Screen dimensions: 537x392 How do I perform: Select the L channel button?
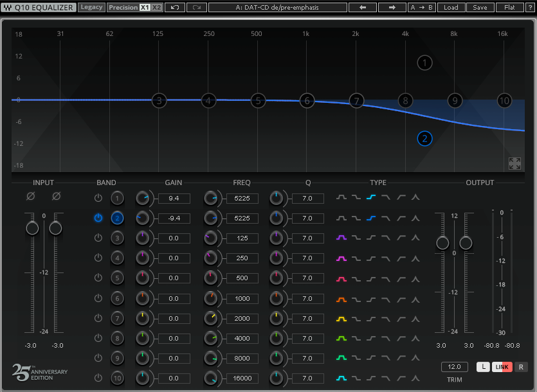tap(483, 367)
